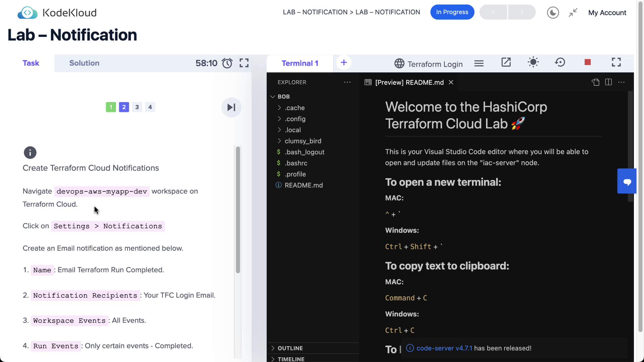The image size is (644, 362).
Task: Jump to question 3 step number
Action: pos(137,107)
